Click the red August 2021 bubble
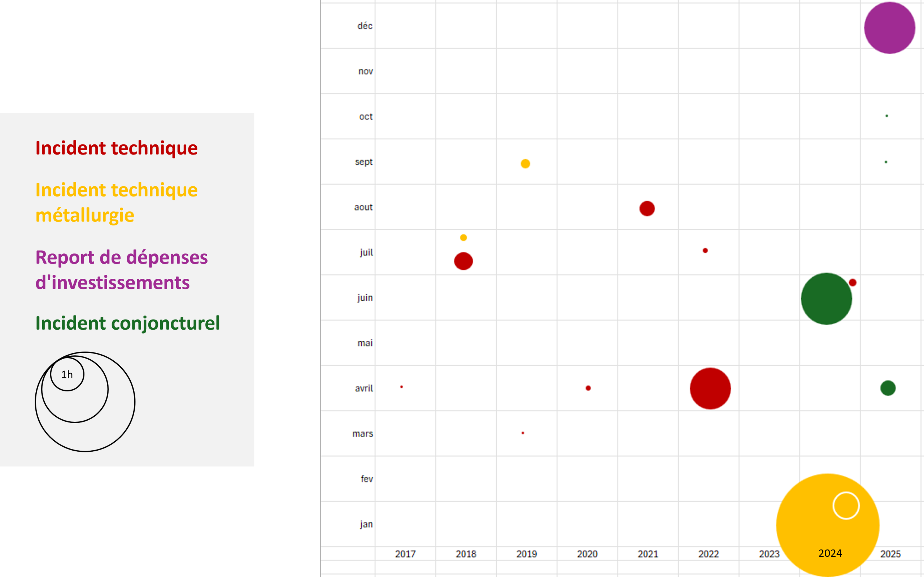This screenshot has height=577, width=924. tap(647, 208)
